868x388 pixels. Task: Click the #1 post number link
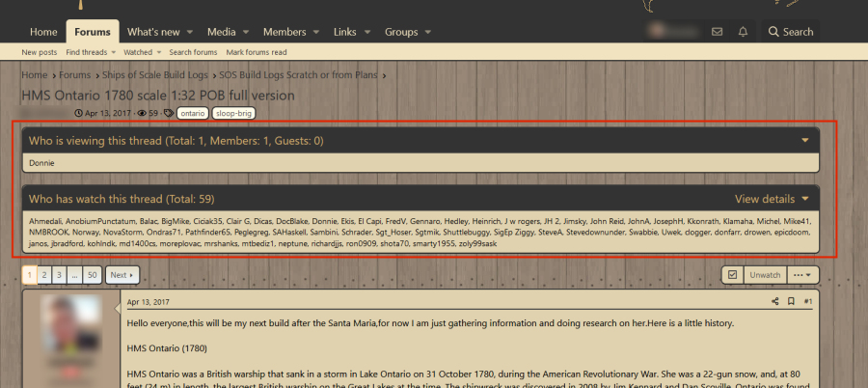point(808,301)
